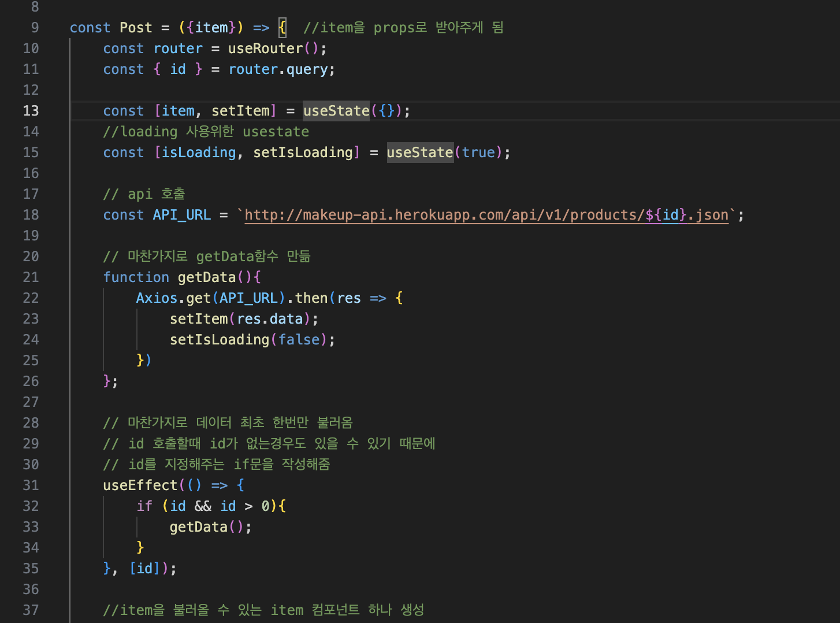Click line number 35 in the gutter
This screenshot has height=623, width=840.
[x=31, y=569]
